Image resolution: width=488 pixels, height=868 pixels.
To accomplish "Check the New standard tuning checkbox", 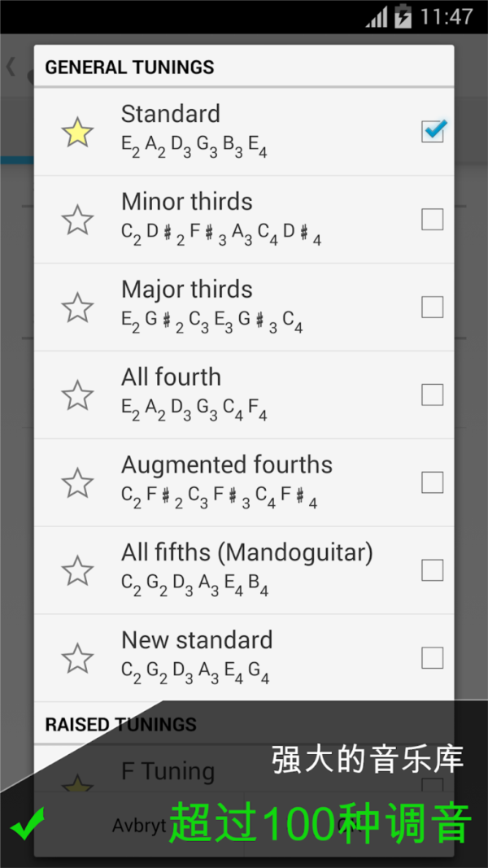I will [x=433, y=658].
